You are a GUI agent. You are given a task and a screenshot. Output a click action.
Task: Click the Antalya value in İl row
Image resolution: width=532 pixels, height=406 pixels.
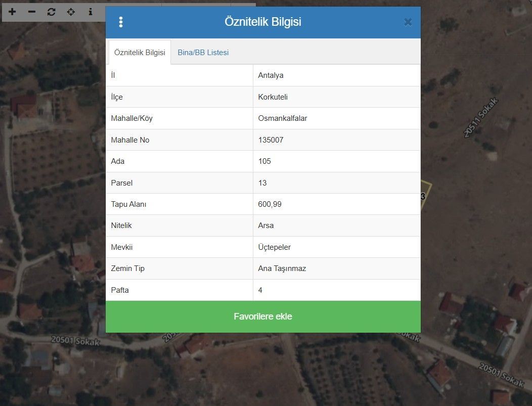click(x=271, y=75)
